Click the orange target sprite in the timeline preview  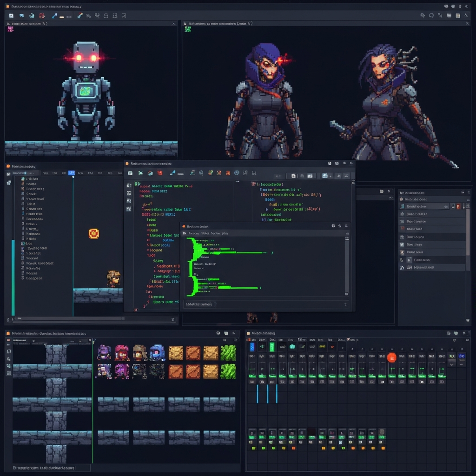[x=94, y=233]
